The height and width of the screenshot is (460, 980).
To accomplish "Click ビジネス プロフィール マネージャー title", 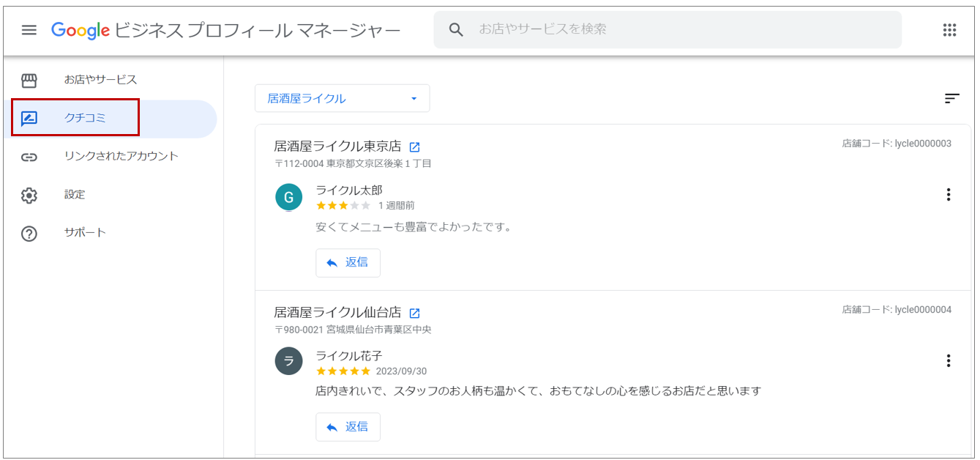I will point(258,30).
